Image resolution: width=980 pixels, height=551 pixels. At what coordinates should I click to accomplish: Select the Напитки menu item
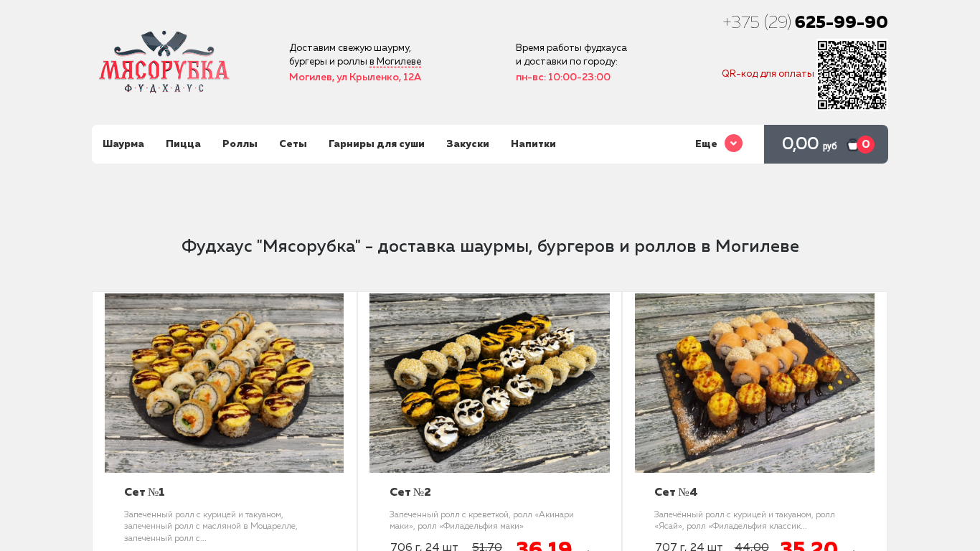coord(533,144)
